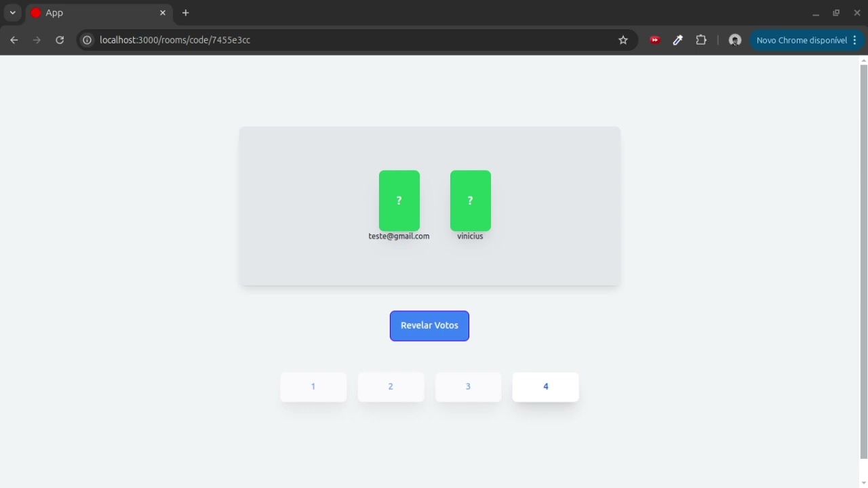This screenshot has width=868, height=488.
Task: Click the vinicius player name
Action: pos(470,236)
